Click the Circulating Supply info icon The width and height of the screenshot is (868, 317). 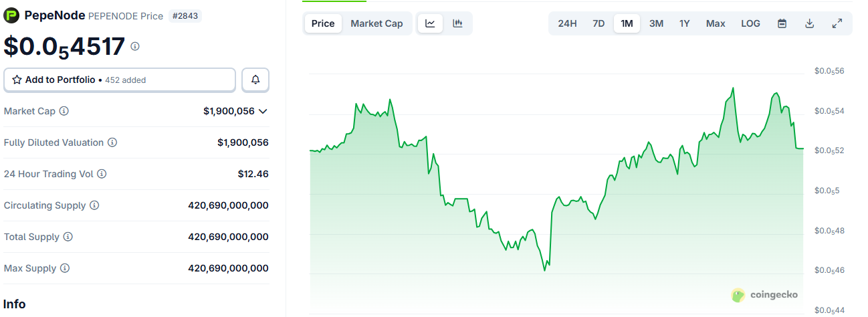click(x=94, y=205)
